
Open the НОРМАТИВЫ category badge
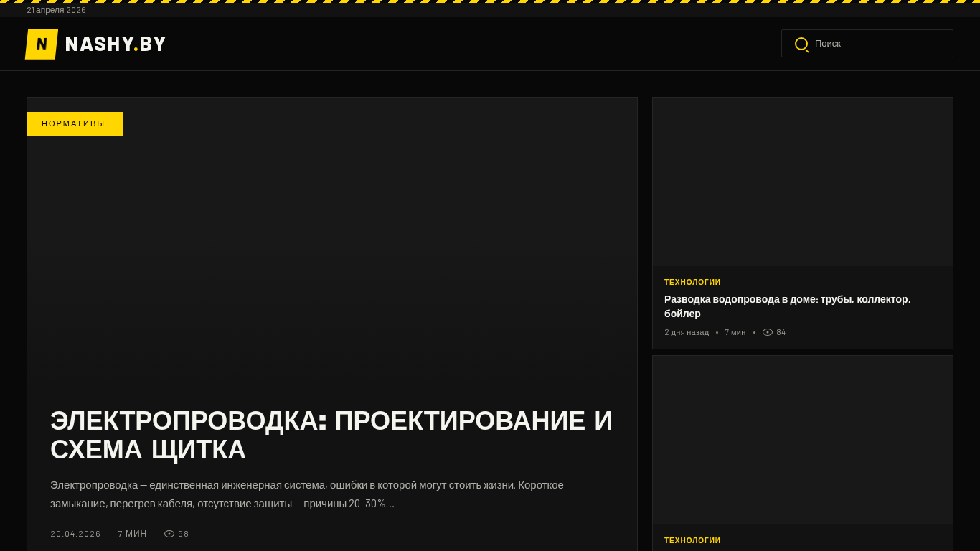75,124
